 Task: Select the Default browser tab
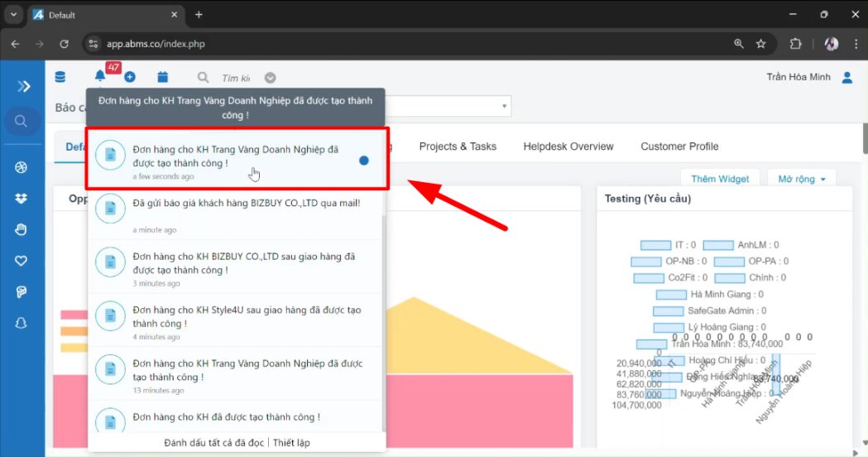click(x=105, y=15)
